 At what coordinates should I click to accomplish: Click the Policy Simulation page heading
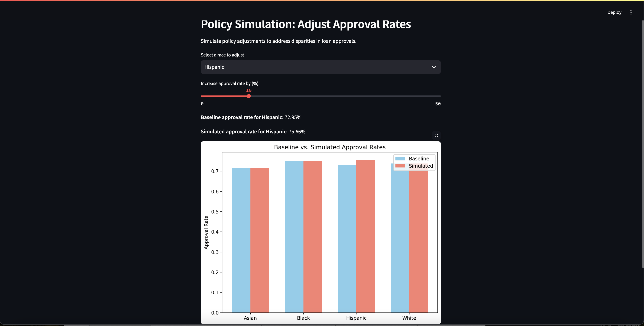coord(306,24)
